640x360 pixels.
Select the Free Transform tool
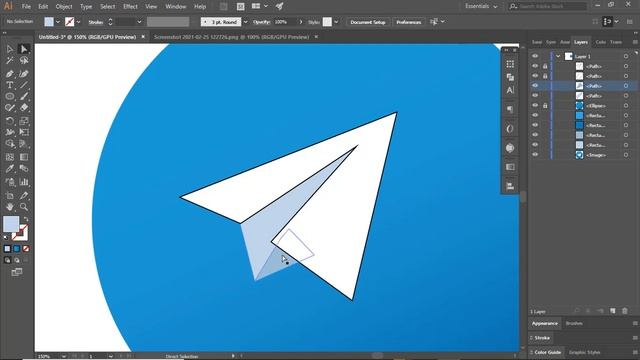[x=24, y=132]
